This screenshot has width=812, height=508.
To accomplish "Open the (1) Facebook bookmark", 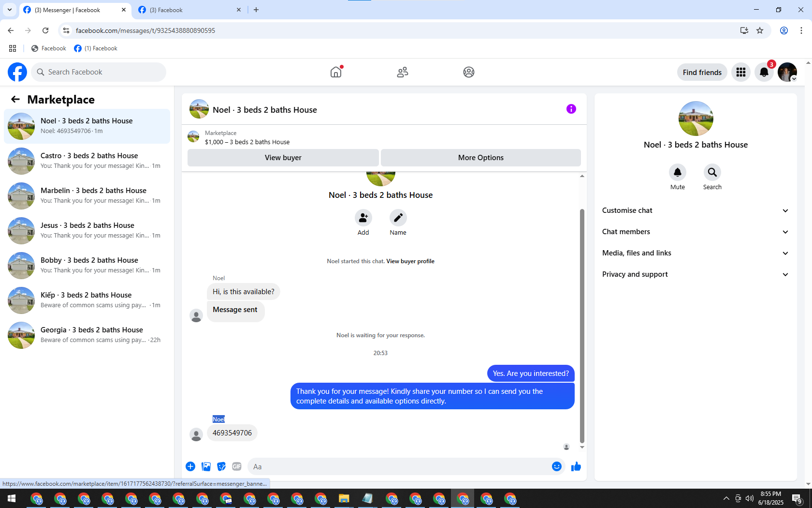I will pos(96,48).
